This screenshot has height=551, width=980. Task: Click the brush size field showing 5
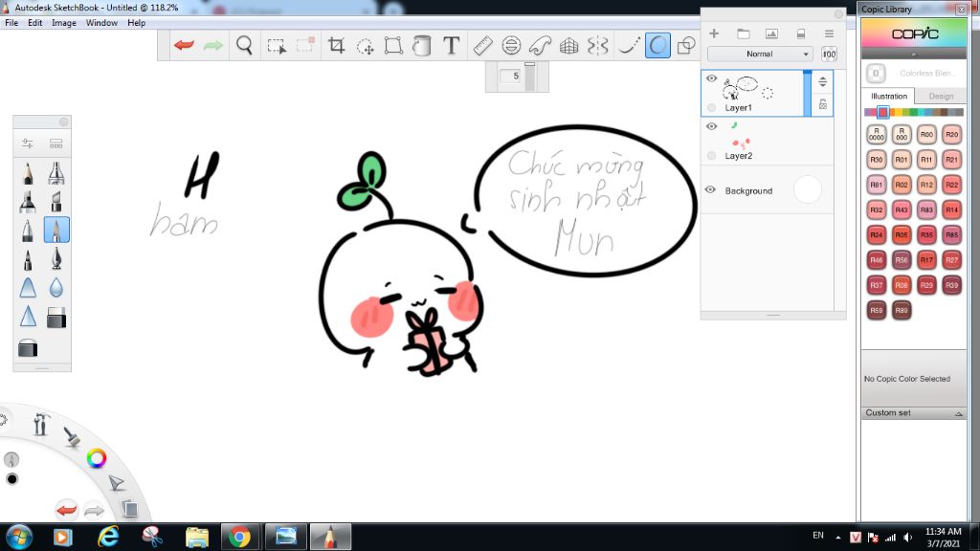511,77
